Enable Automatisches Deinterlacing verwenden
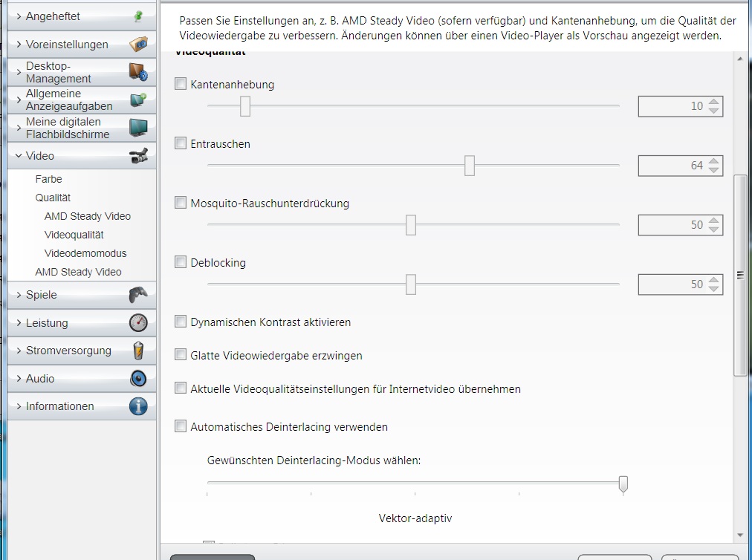The height and width of the screenshot is (560, 752). 181,426
